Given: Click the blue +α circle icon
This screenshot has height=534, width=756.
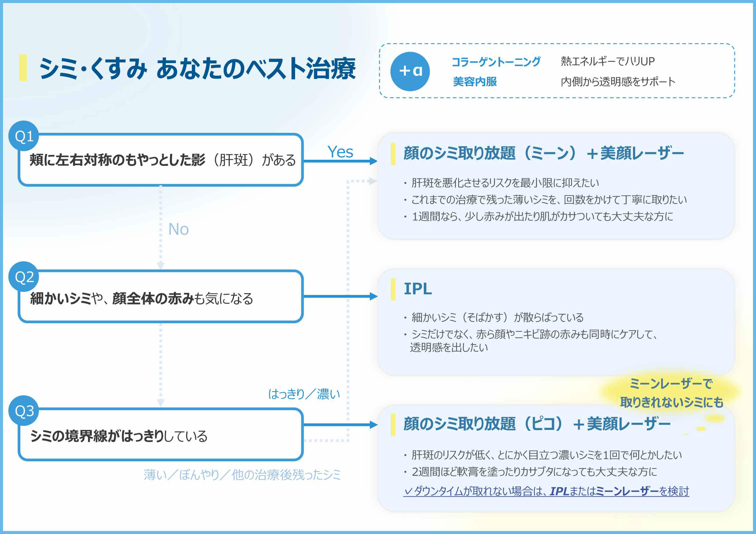Looking at the screenshot, I should click(x=410, y=71).
